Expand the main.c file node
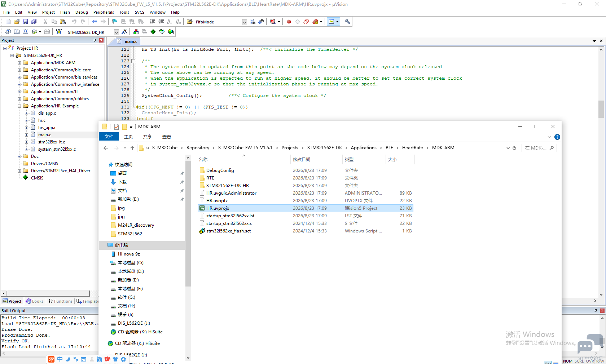Screen dimensions: 606x364 (27, 135)
